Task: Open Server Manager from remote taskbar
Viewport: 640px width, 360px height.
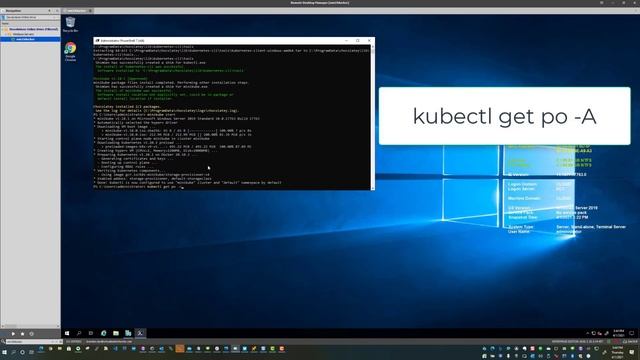Action: tap(128, 333)
